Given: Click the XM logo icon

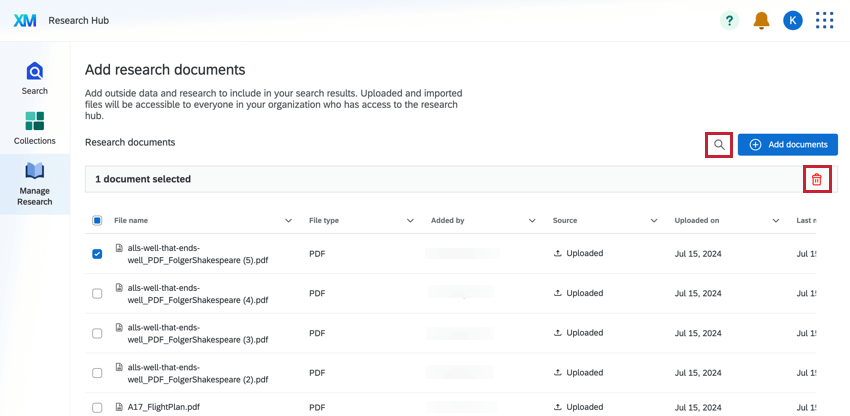Looking at the screenshot, I should (25, 20).
